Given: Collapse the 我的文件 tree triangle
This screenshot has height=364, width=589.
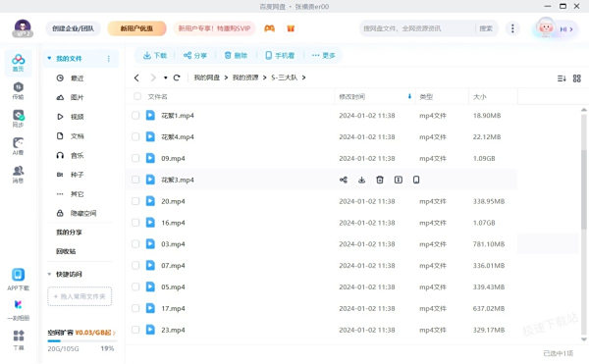Looking at the screenshot, I should click(49, 58).
